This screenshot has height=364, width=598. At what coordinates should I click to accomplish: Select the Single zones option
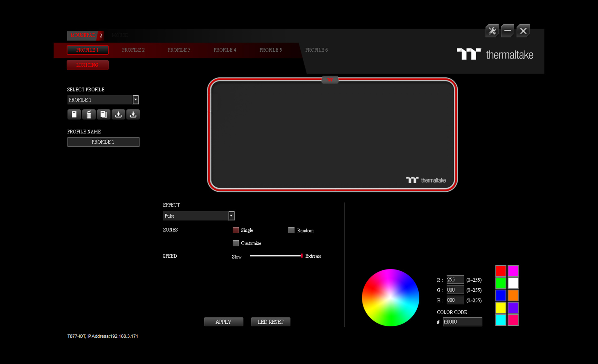236,230
